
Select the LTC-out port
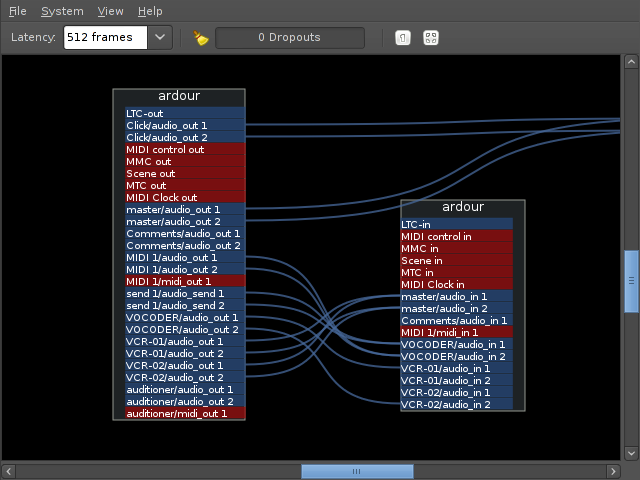(x=185, y=113)
